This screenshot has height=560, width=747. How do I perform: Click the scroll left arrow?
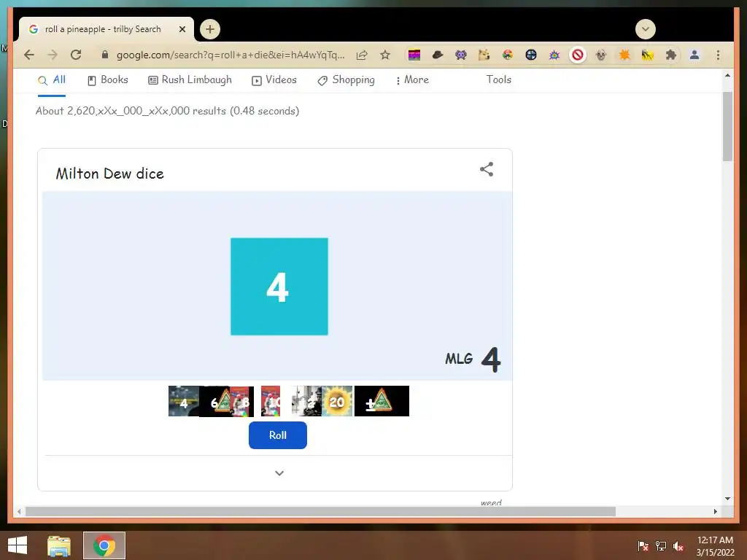(19, 511)
